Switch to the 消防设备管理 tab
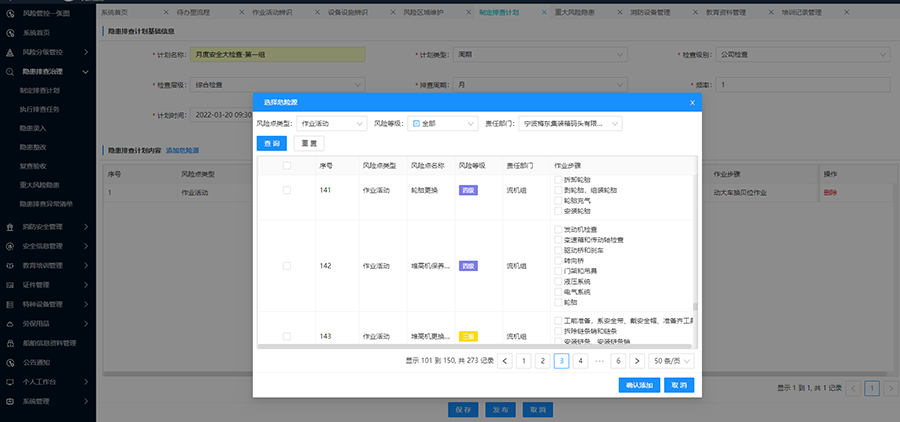Viewport: 900px width, 422px height. (650, 12)
